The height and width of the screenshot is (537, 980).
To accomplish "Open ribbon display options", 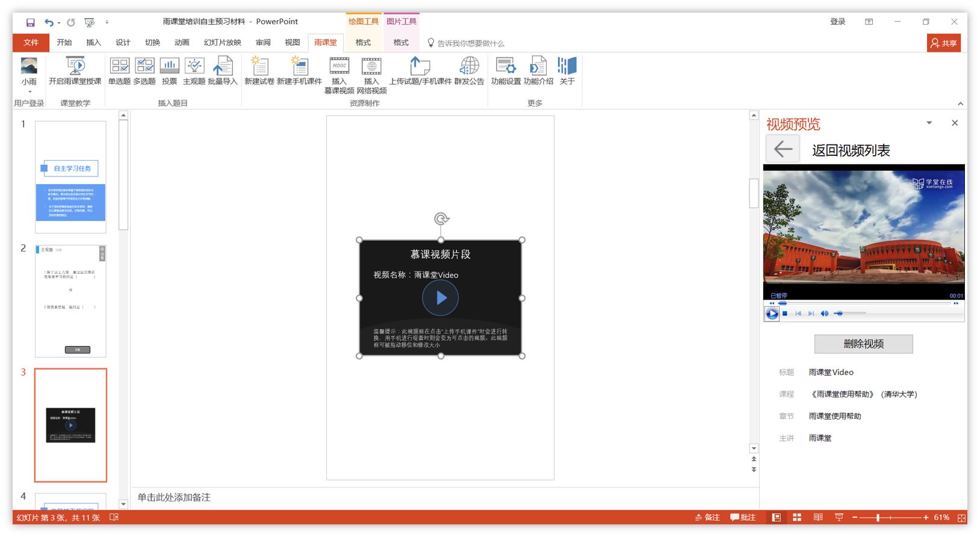I will 869,22.
